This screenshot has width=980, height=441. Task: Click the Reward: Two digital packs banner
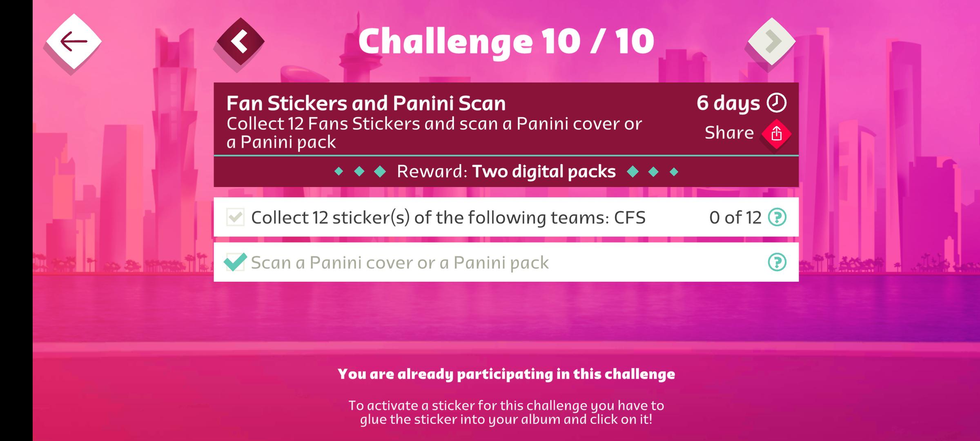(x=506, y=171)
